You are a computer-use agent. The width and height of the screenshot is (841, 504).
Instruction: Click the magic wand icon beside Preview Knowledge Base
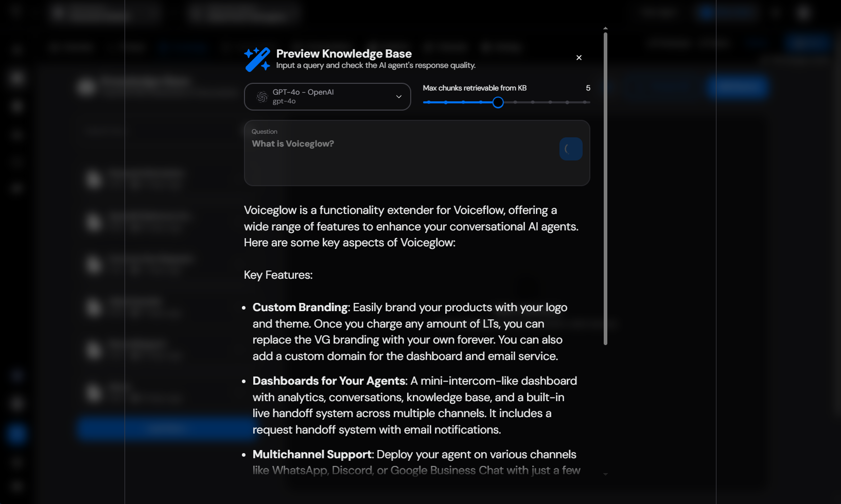point(257,59)
